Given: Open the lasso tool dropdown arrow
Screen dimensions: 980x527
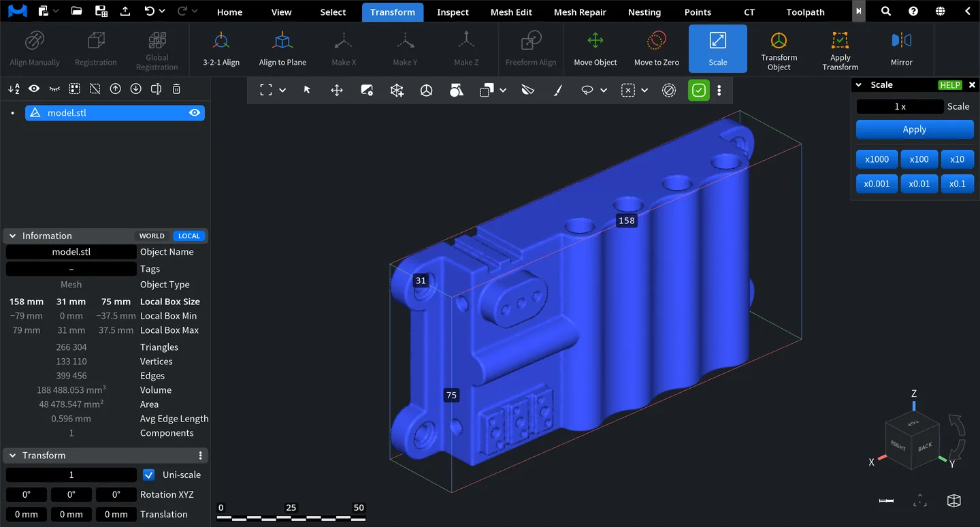Looking at the screenshot, I should 604,90.
